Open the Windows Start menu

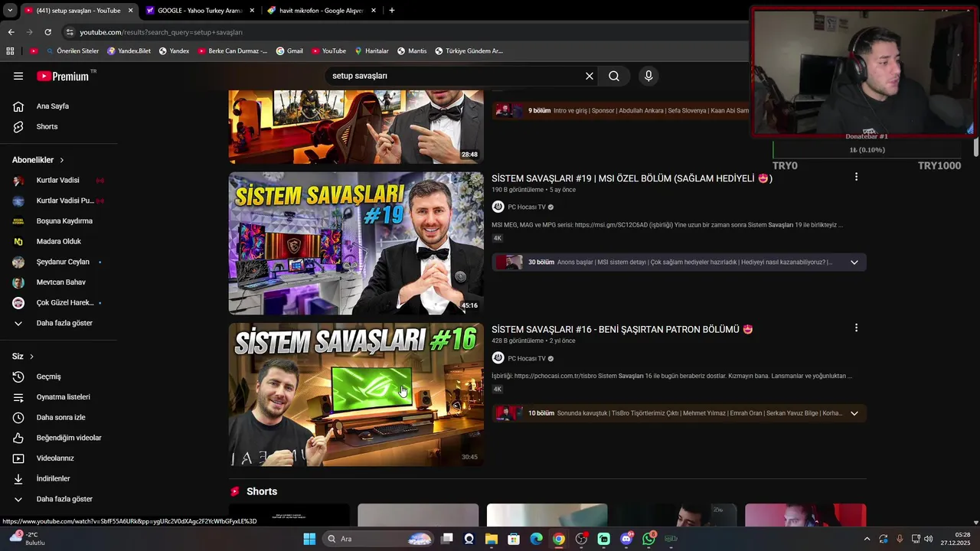tap(309, 539)
